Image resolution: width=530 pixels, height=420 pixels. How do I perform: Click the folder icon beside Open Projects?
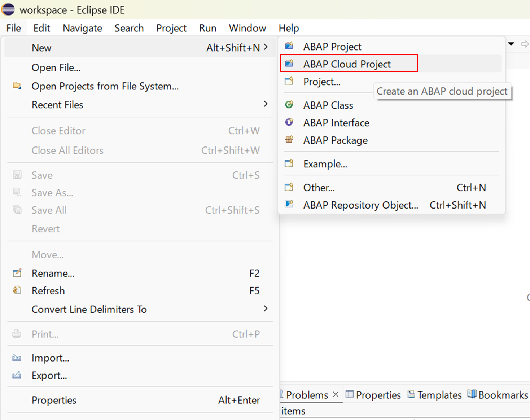[x=17, y=86]
